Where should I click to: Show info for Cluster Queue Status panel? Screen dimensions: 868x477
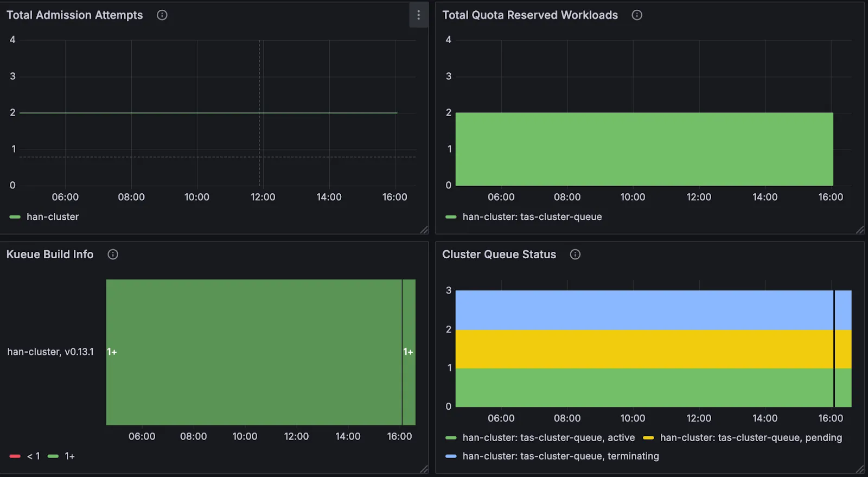[x=575, y=255]
